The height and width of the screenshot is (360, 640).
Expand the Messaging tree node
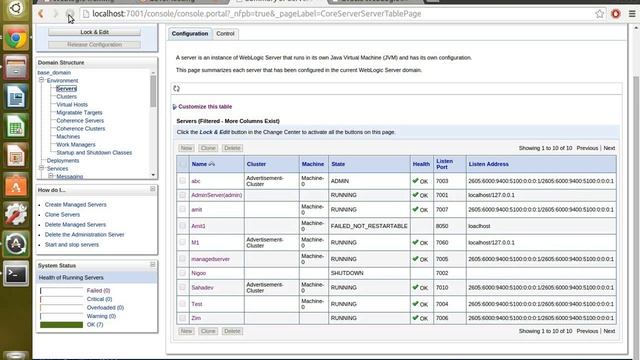51,176
